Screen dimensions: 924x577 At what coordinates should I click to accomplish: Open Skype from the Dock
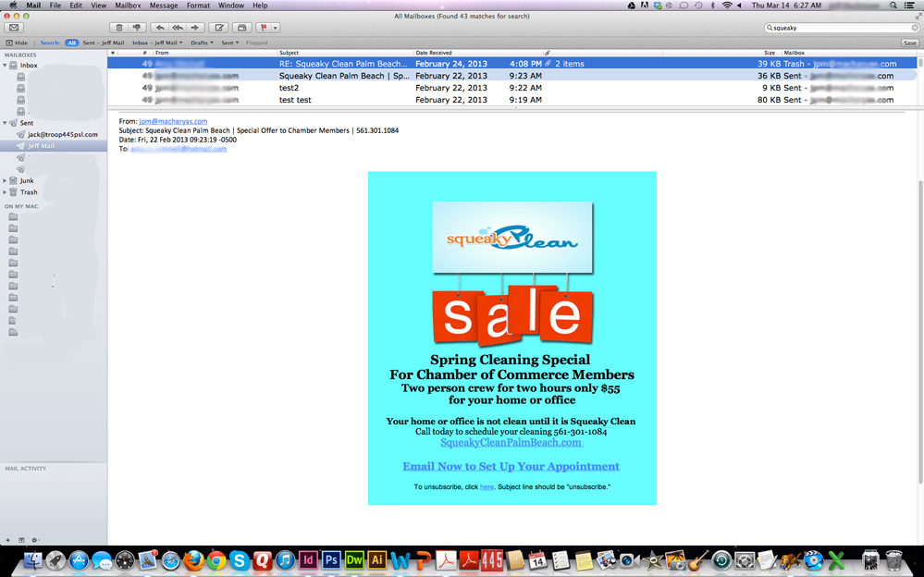pos(240,560)
